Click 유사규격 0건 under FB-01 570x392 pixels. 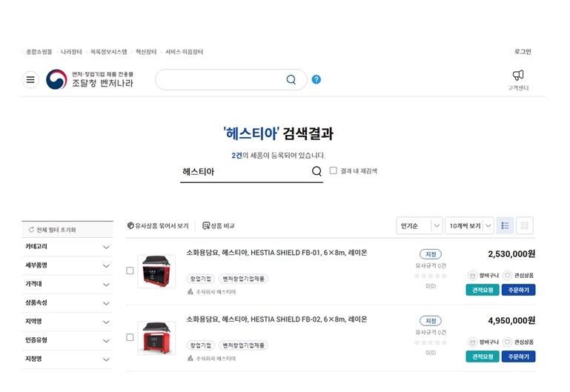(431, 265)
